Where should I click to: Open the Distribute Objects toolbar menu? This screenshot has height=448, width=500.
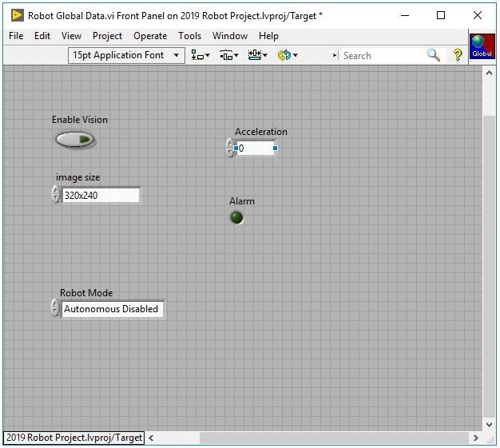[x=228, y=55]
